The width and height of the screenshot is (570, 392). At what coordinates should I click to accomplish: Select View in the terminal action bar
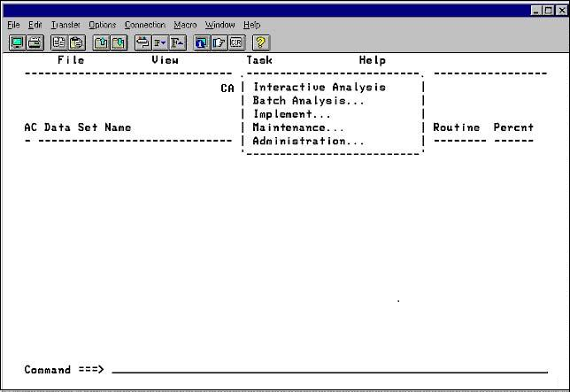pos(165,60)
